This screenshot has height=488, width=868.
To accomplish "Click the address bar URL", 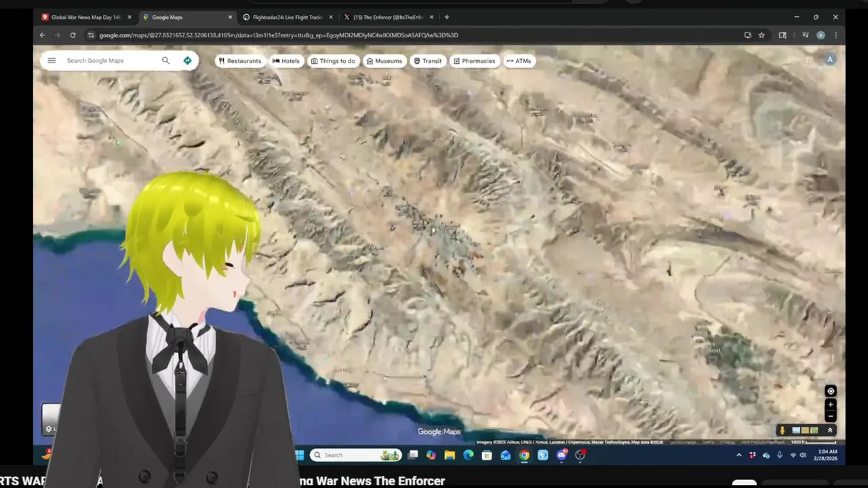I will (x=279, y=35).
